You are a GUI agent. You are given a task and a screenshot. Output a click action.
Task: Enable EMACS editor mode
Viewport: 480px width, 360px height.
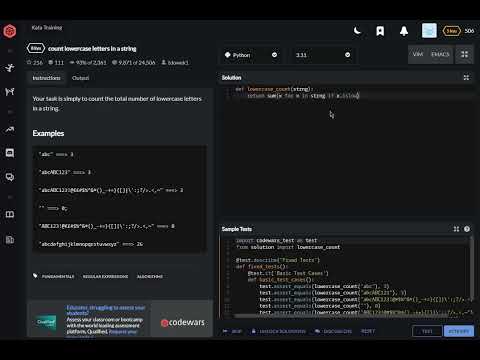tap(440, 54)
